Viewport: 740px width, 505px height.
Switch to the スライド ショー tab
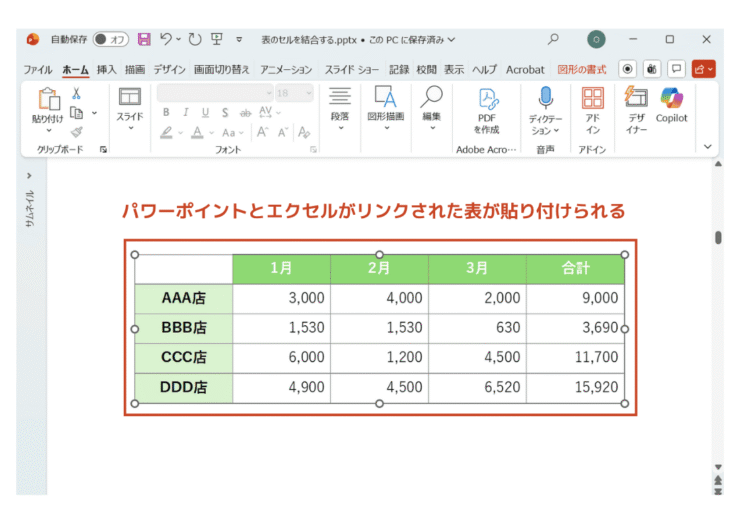coord(352,70)
